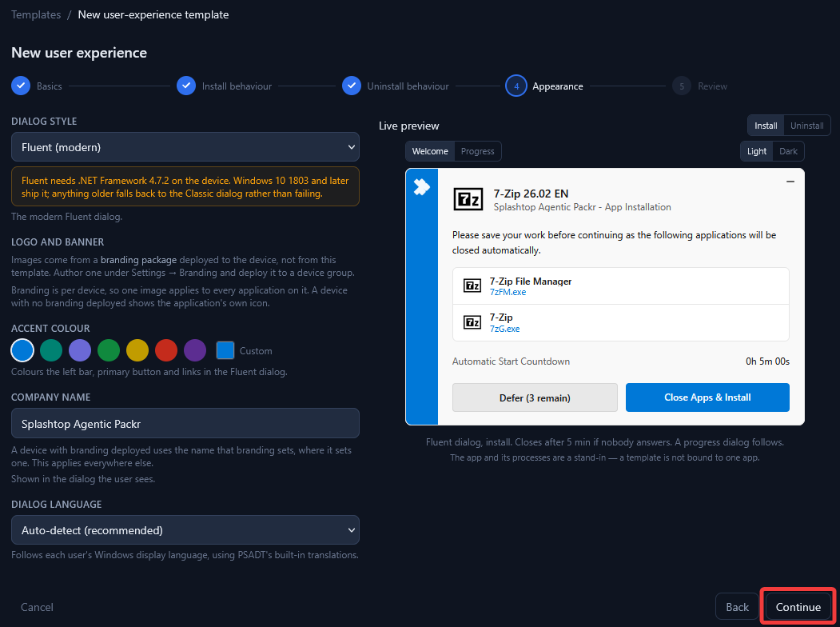Pick the green accent colour

[x=109, y=350]
